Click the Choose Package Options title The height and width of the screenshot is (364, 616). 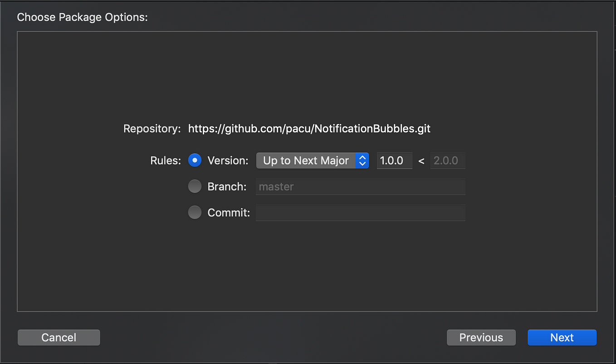tap(82, 17)
